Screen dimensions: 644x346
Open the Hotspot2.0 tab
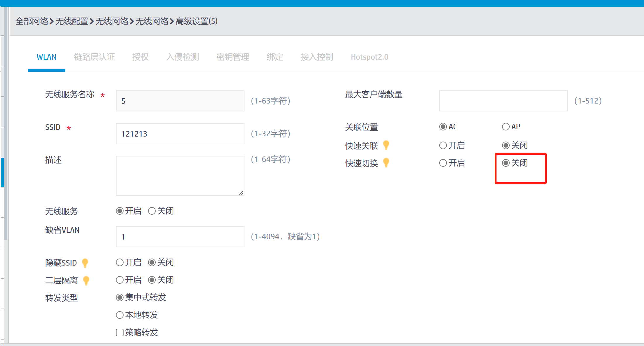click(x=369, y=57)
